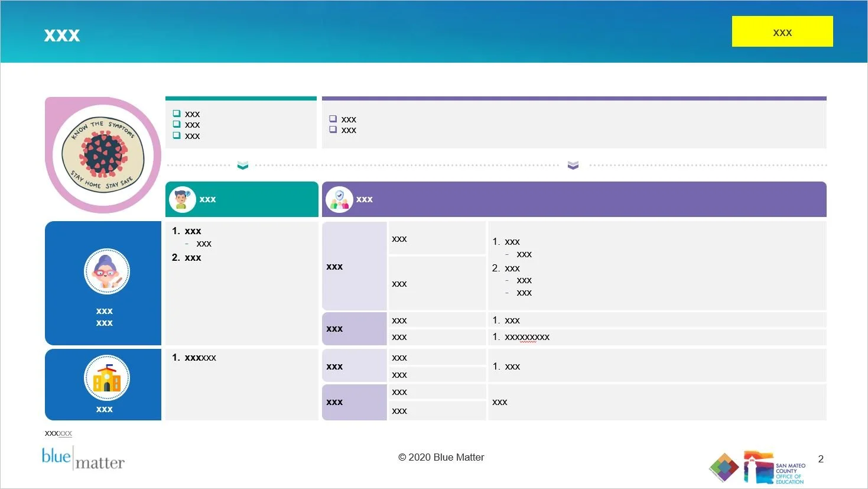Screen dimensions: 868x489
Task: Click the teal double chevron down arrow
Action: [243, 165]
